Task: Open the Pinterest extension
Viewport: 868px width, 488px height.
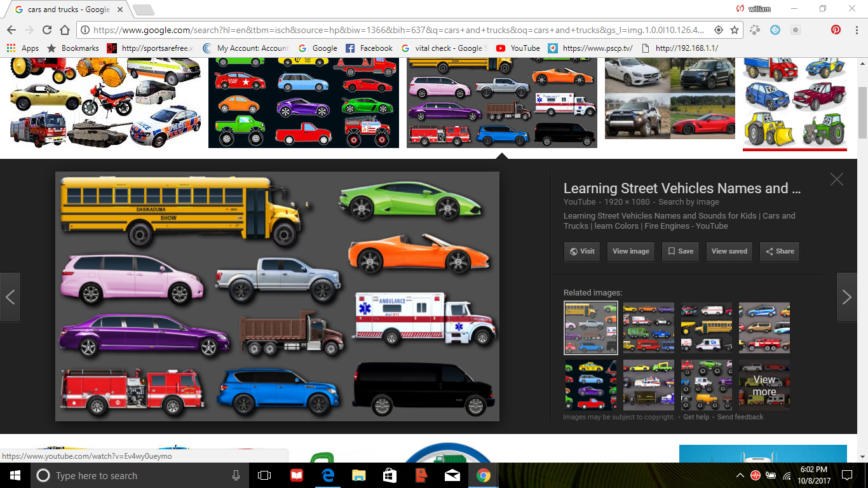Action: point(836,30)
